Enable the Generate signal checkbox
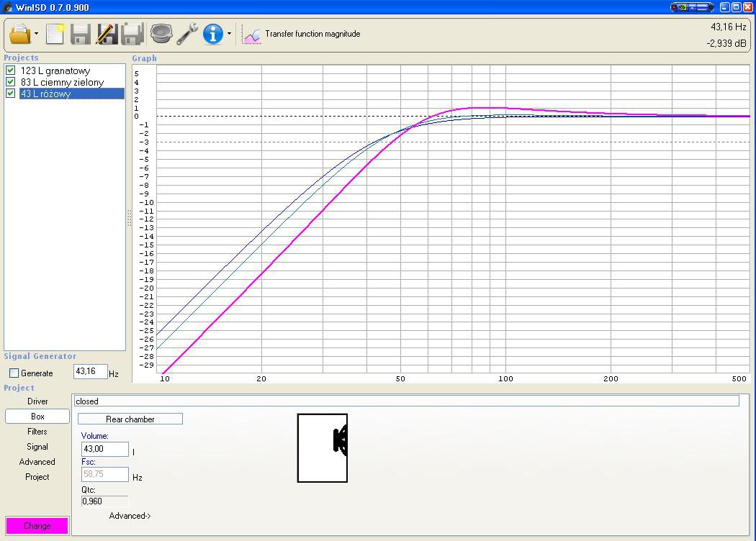This screenshot has width=756, height=541. 14,373
